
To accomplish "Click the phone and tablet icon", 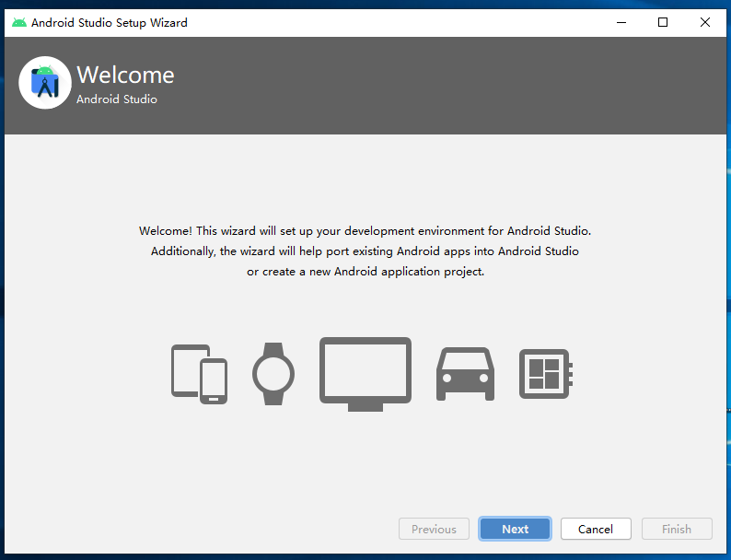I will click(x=199, y=374).
